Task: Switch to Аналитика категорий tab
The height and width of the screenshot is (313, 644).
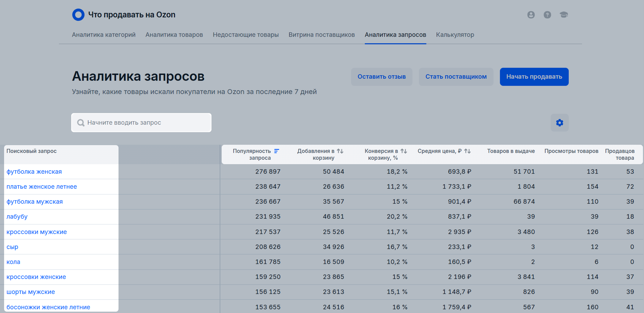Action: pos(104,35)
